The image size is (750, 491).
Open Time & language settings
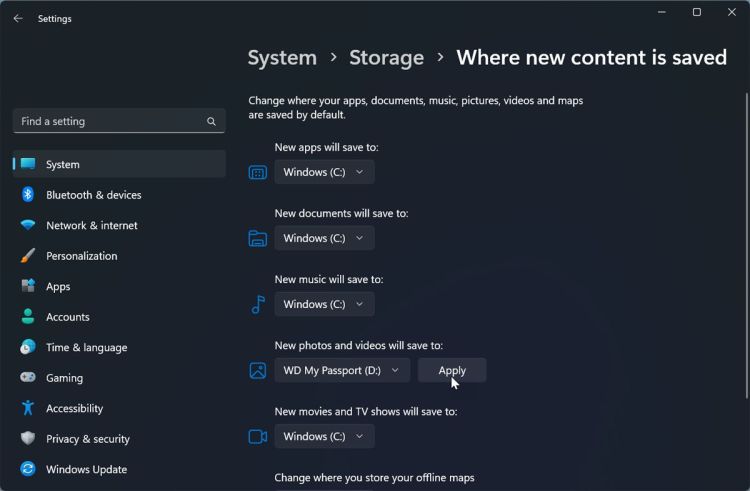pyautogui.click(x=86, y=347)
